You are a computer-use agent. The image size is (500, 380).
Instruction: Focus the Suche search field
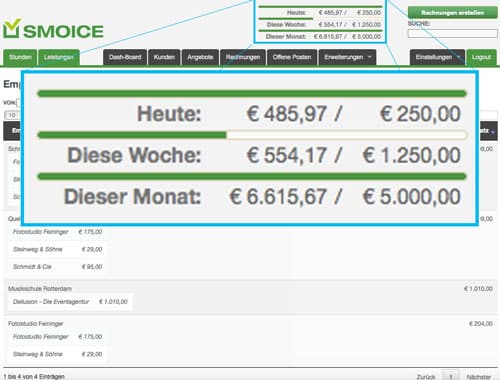point(452,33)
